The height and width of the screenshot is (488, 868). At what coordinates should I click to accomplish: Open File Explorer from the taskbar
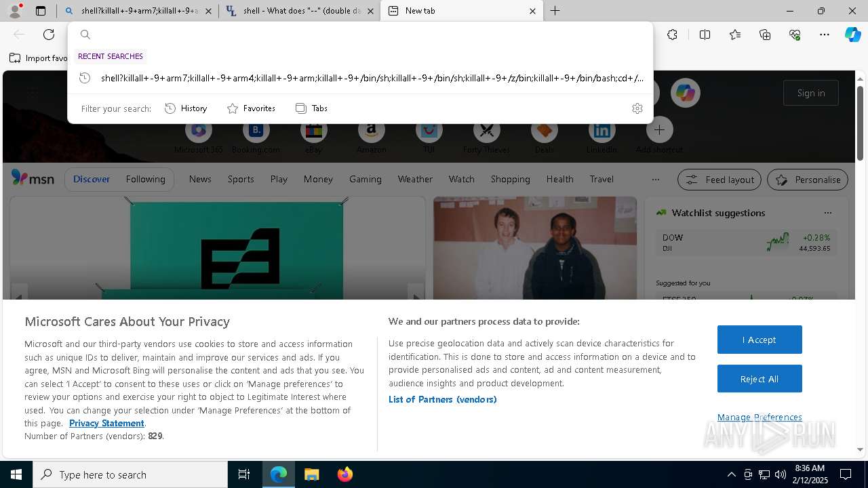(311, 474)
